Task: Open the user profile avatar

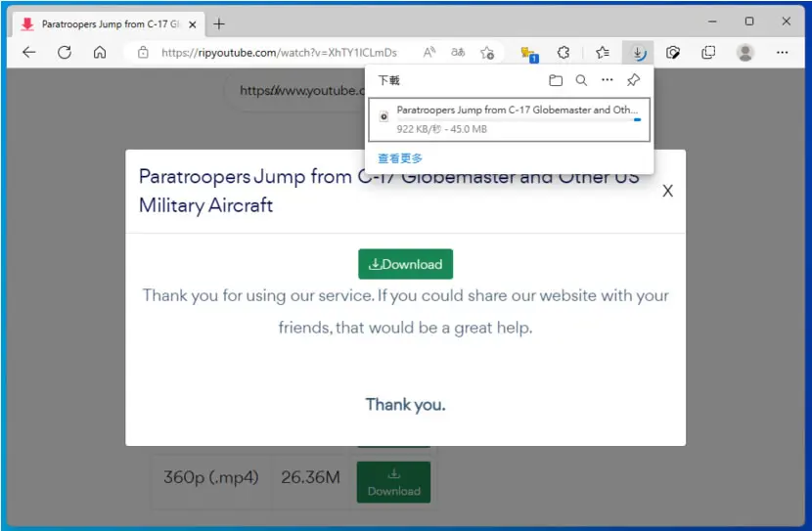Action: (745, 52)
